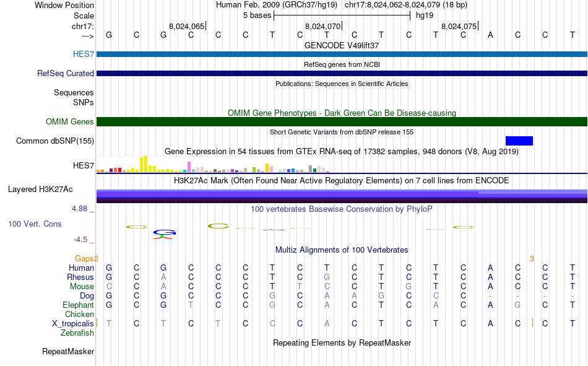588x366 pixels.
Task: Click the pink GTEx expression bar
Action: pos(189,167)
